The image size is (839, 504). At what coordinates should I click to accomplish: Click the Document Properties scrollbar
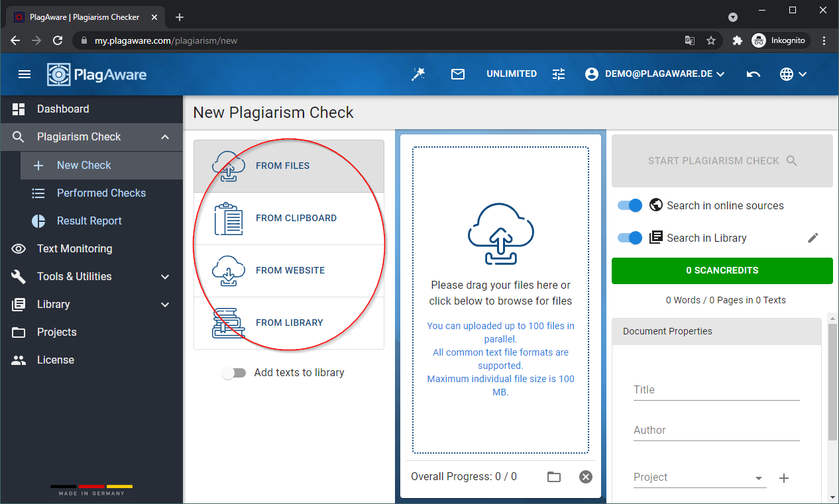pyautogui.click(x=832, y=382)
